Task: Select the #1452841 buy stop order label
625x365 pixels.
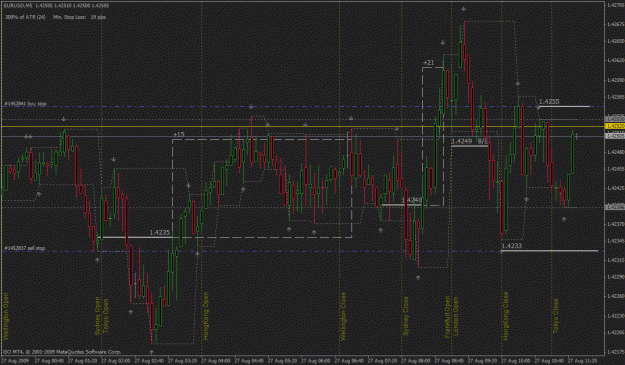Action: click(x=26, y=104)
